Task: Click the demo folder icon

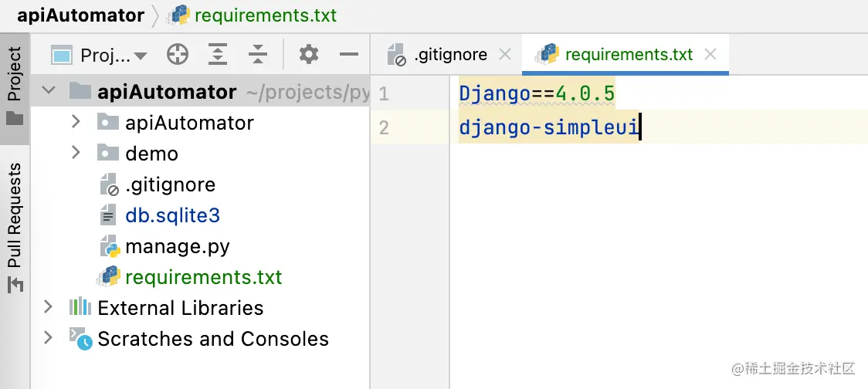Action: point(108,153)
